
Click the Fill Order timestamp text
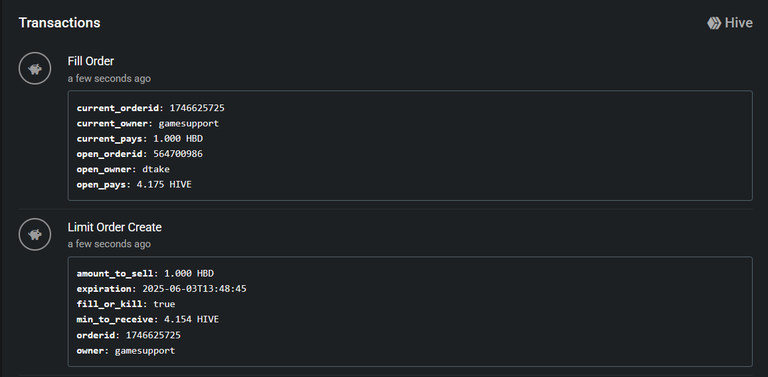point(109,78)
